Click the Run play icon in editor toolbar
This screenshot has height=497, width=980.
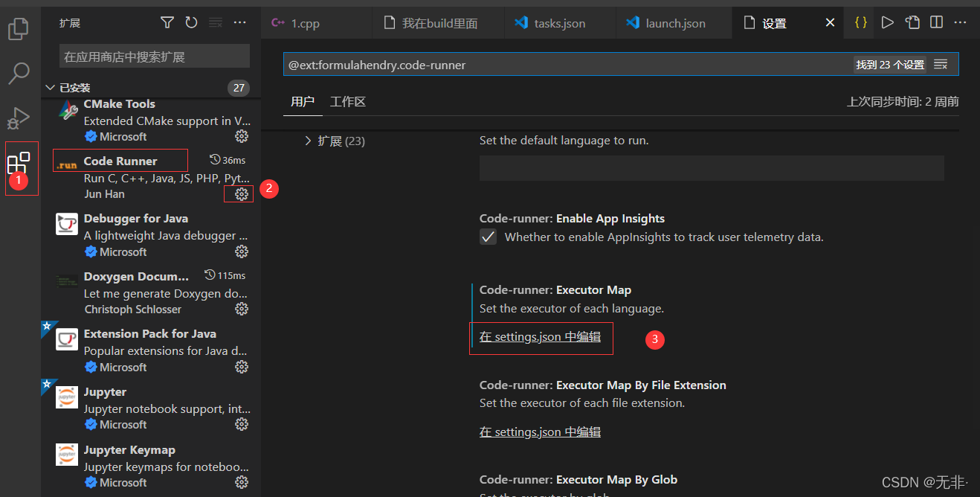coord(887,23)
